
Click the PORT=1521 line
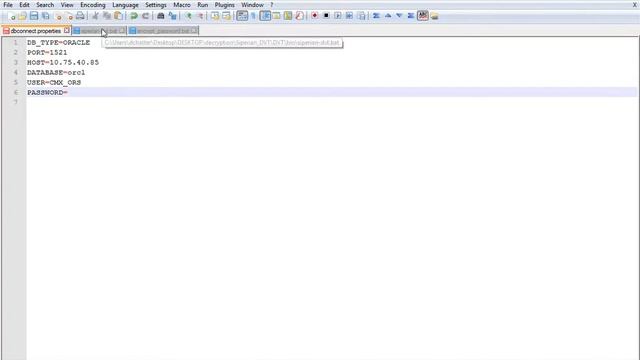coord(47,53)
